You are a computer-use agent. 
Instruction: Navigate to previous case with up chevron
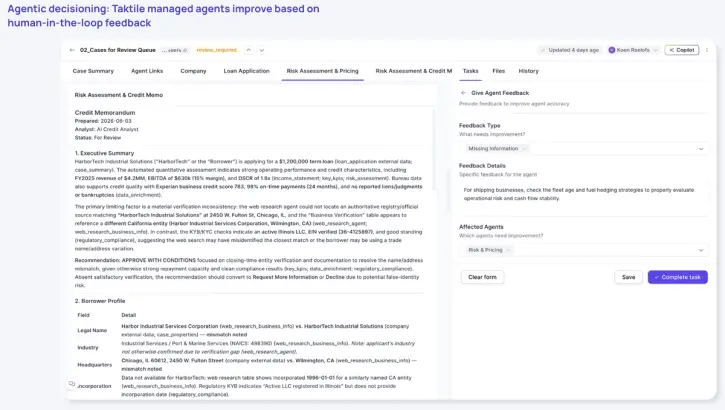coord(249,50)
